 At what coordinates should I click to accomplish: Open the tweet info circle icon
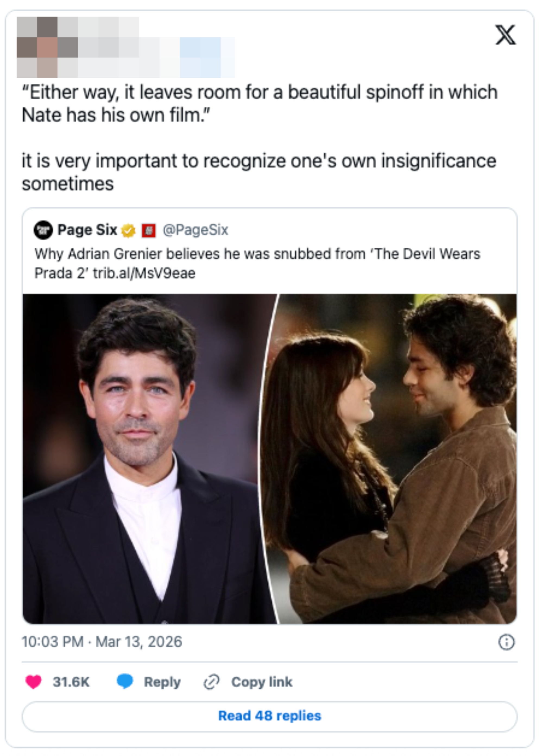506,642
